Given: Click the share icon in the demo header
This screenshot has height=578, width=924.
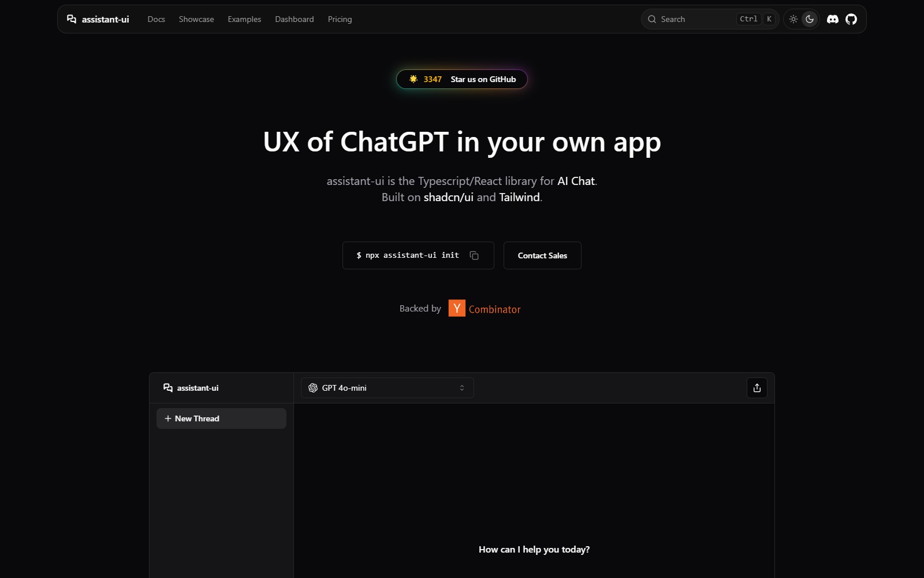Looking at the screenshot, I should point(757,388).
